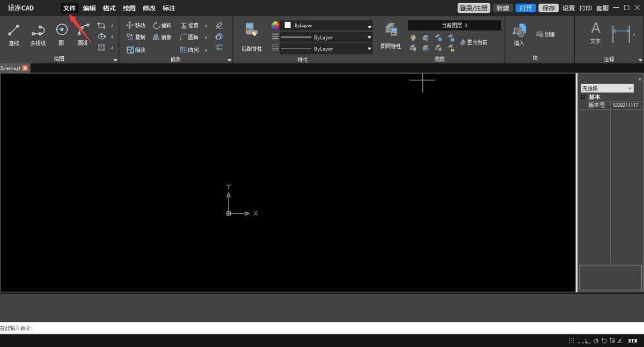The width and height of the screenshot is (644, 347).
Task: Select the ellipse drawing tool icon
Action: [x=101, y=36]
